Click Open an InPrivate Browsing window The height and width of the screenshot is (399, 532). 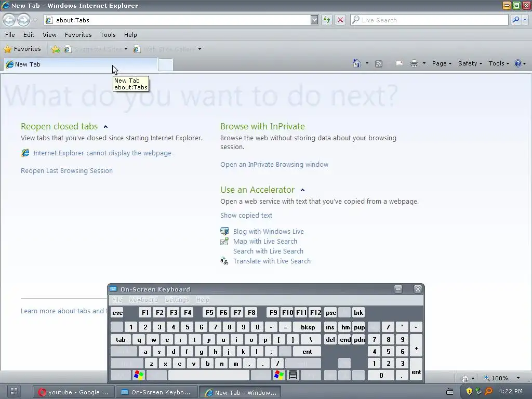(x=274, y=165)
